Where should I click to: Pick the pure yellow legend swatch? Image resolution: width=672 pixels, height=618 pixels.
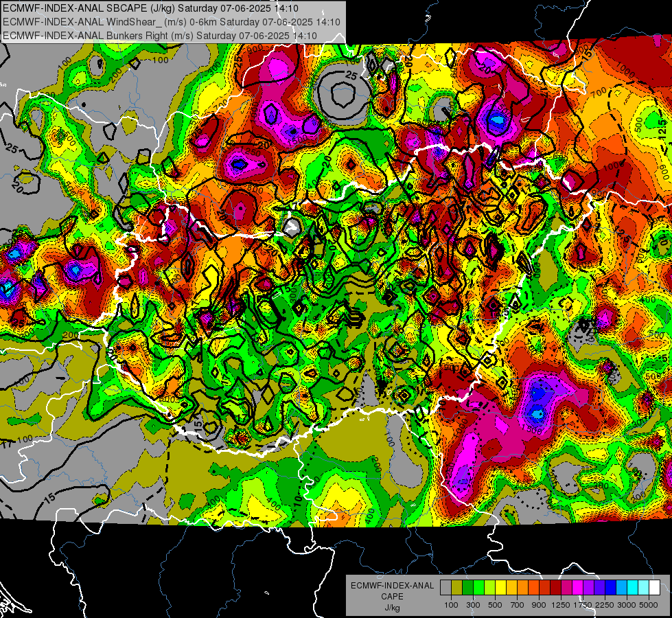click(500, 588)
